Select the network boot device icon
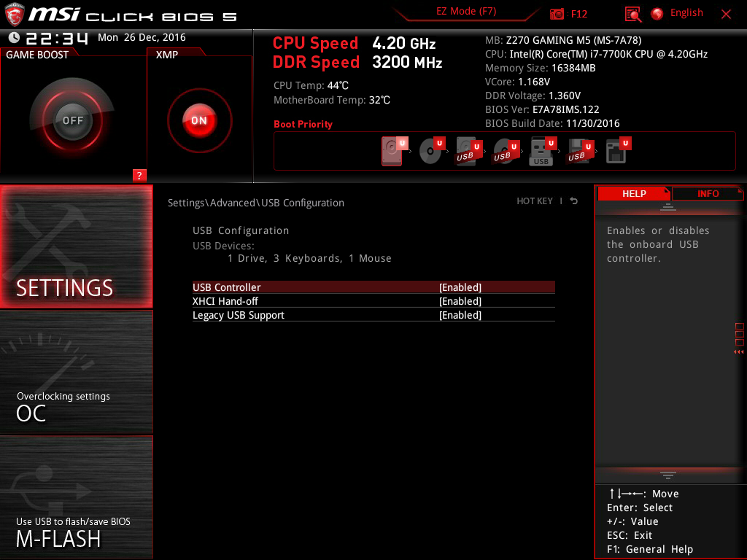The width and height of the screenshot is (747, 560). coord(619,150)
